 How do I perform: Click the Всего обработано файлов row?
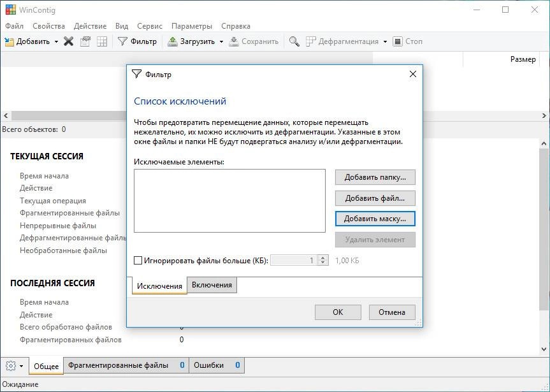(x=66, y=327)
